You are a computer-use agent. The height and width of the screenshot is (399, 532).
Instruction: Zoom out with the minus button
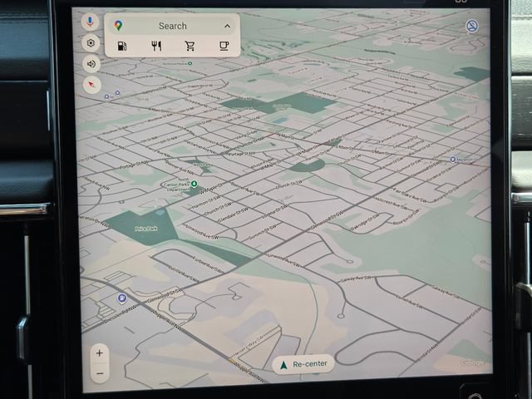[100, 373]
